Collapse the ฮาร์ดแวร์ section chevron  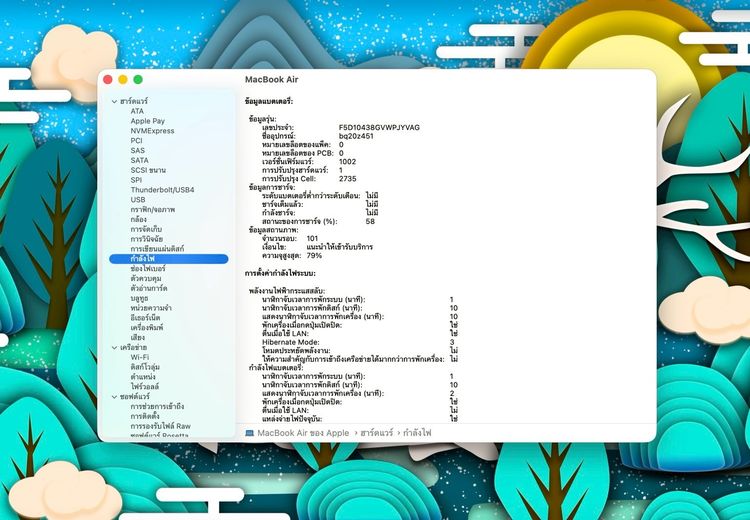pos(114,101)
